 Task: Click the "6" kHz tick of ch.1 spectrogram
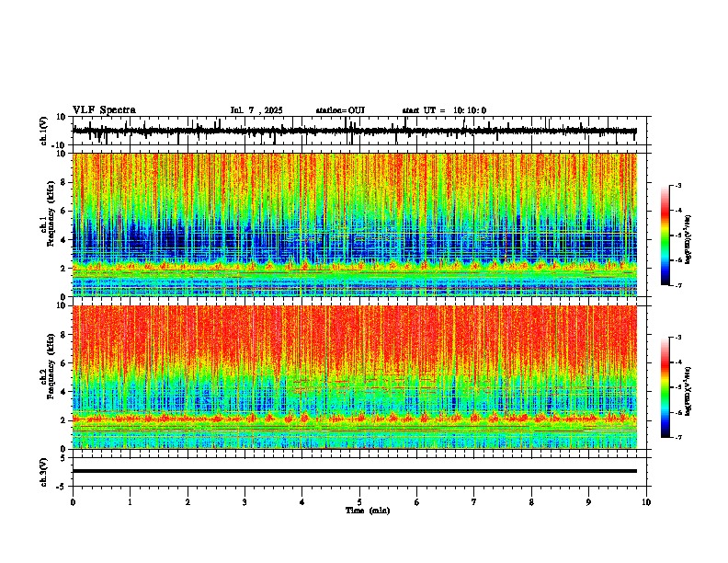coord(64,211)
